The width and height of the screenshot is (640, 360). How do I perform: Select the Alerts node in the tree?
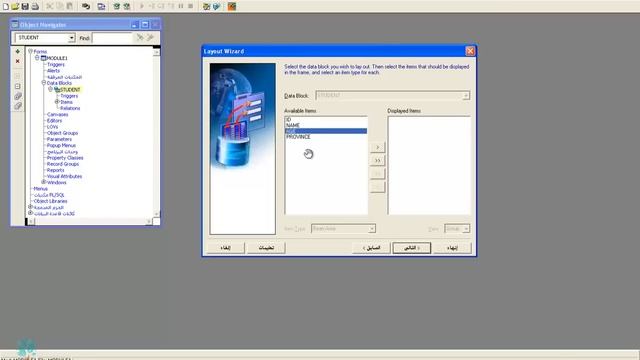pyautogui.click(x=53, y=71)
